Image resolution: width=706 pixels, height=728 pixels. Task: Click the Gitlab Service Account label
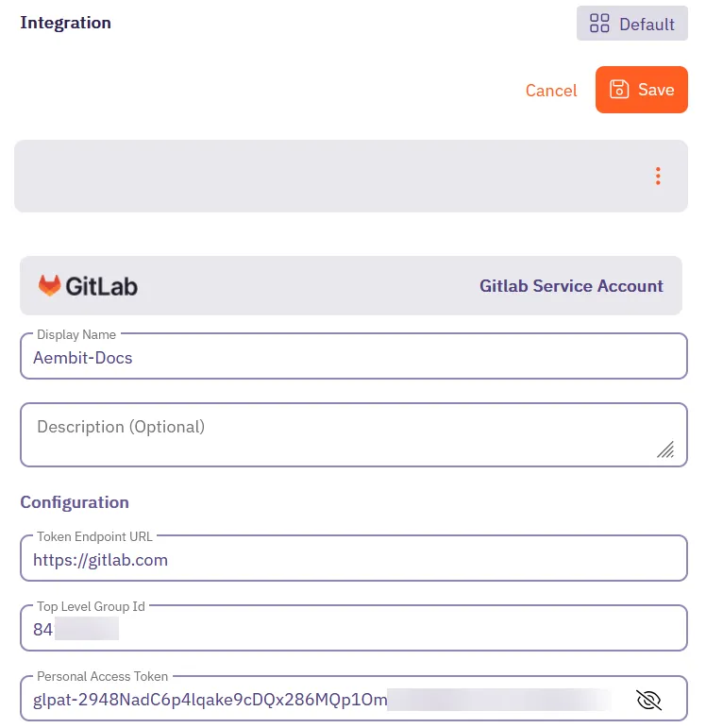click(571, 286)
